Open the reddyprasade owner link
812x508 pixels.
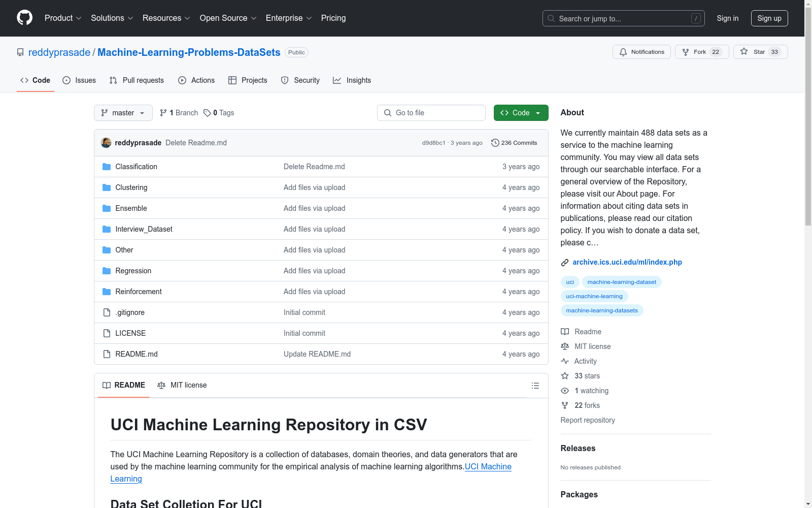click(59, 52)
